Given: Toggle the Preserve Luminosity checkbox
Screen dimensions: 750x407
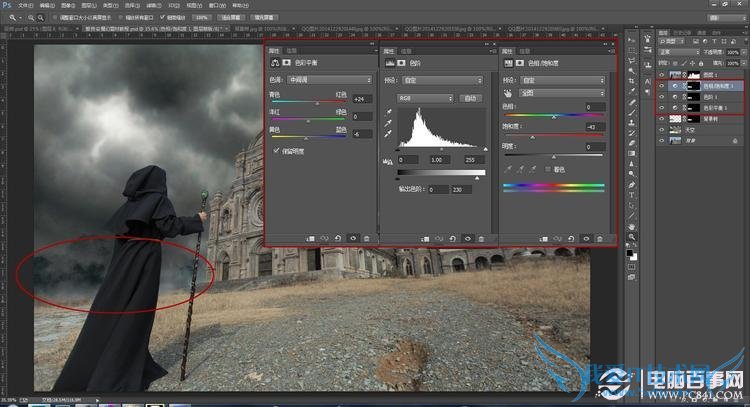Looking at the screenshot, I should 277,150.
